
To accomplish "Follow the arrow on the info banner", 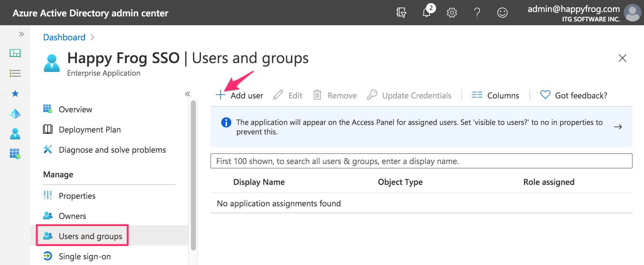I will click(618, 127).
